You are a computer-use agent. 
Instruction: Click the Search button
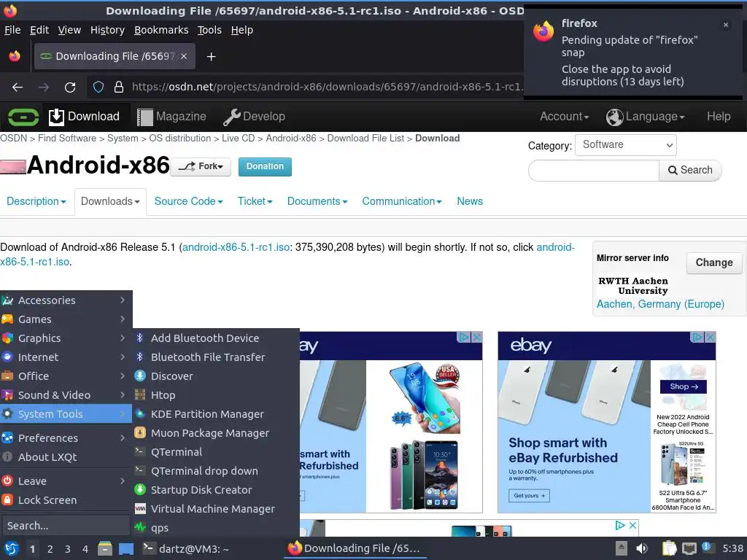tap(690, 171)
